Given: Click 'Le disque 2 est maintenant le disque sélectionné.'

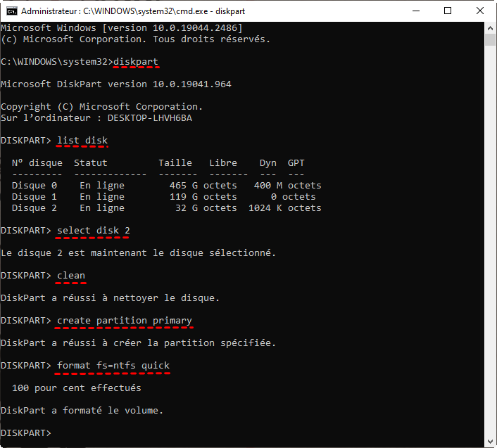Looking at the screenshot, I should tap(138, 252).
